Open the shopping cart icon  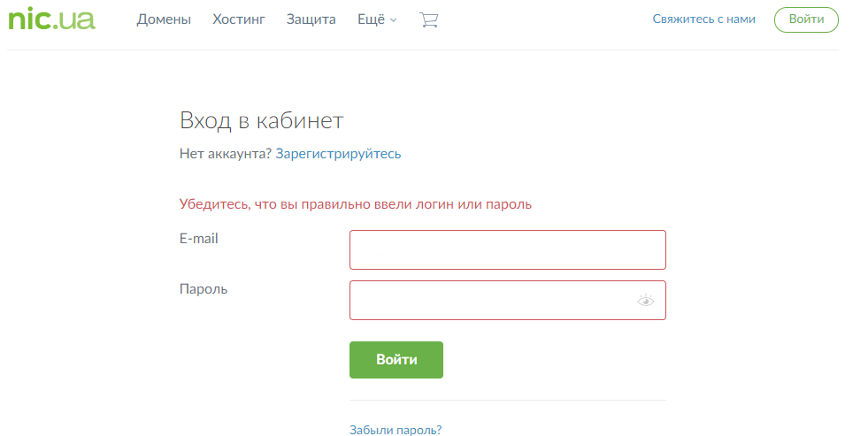pos(429,20)
